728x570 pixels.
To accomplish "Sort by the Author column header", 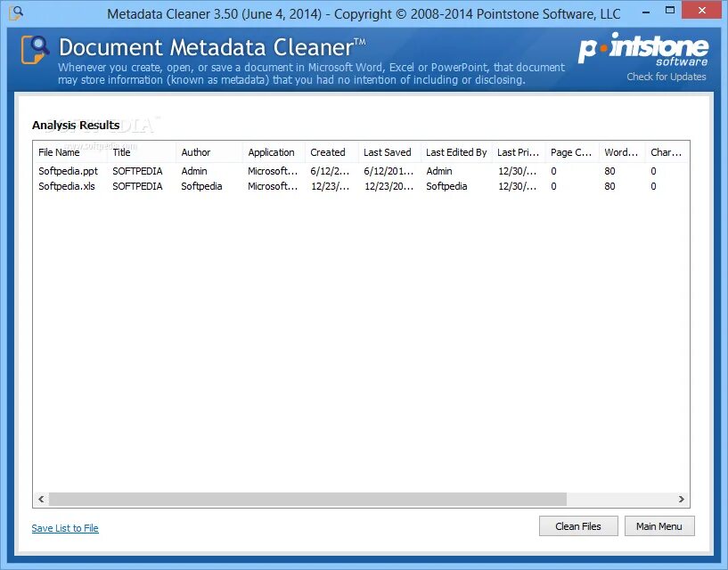I will 209,152.
